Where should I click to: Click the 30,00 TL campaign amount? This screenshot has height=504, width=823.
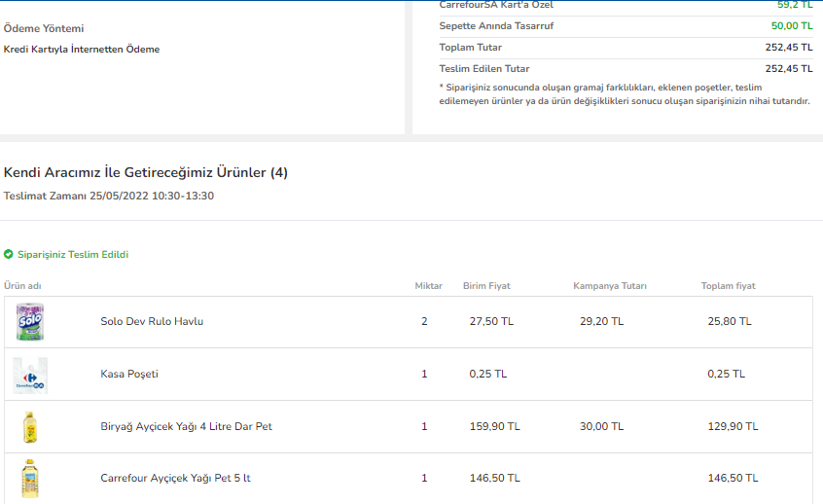tap(601, 426)
